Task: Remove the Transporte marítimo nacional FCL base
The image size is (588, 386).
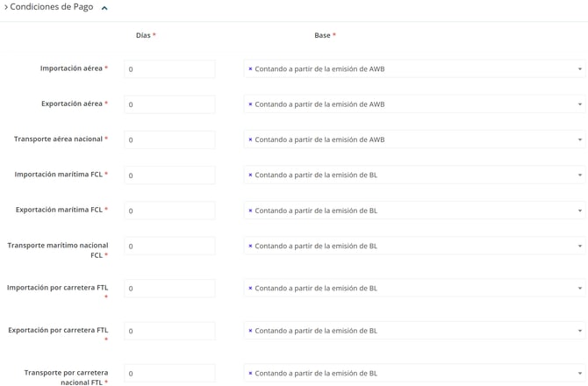Action: [250, 247]
